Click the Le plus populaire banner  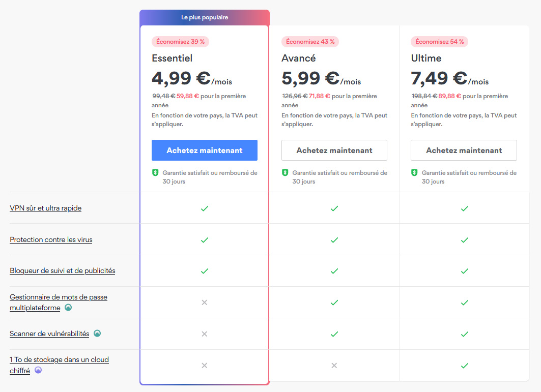(x=205, y=17)
